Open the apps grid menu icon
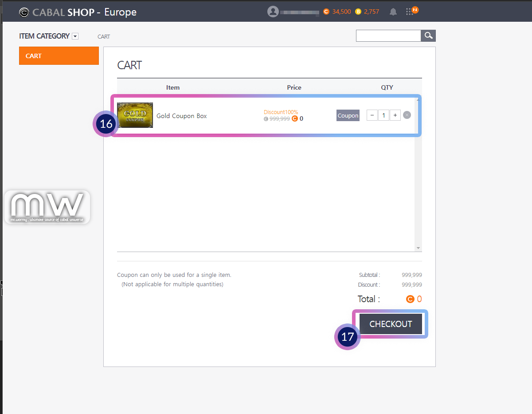This screenshot has width=532, height=414. coord(409,12)
